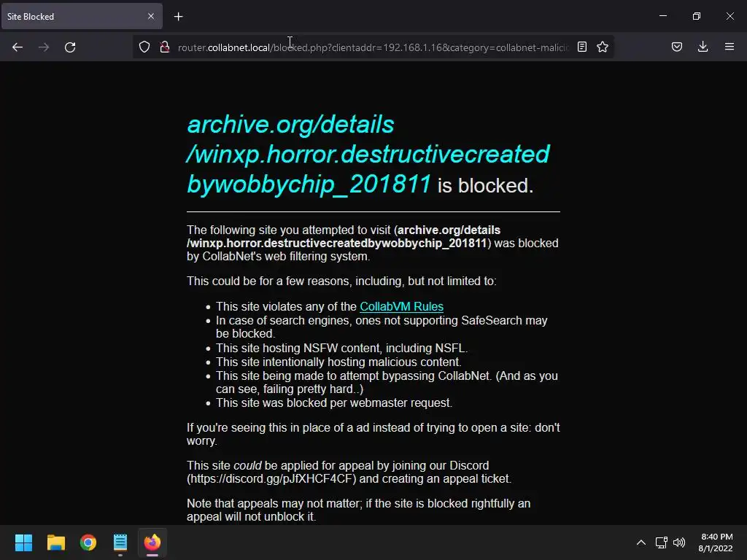Bookmark this page with the star
Screen dimensions: 747x560
pyautogui.click(x=602, y=47)
